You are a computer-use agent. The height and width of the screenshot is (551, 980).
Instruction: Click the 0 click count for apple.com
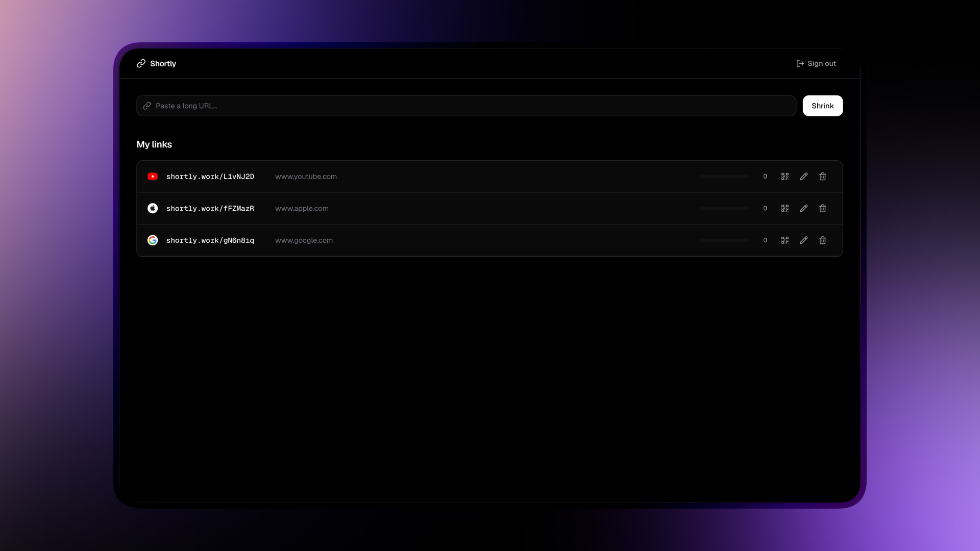[x=765, y=208]
